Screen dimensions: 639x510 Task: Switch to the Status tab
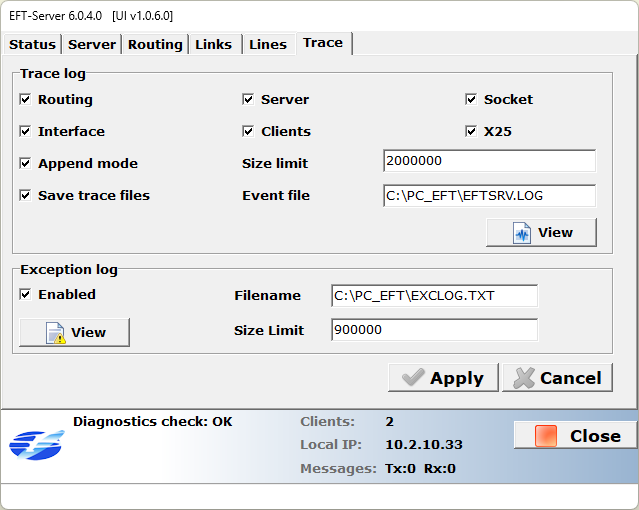point(32,44)
